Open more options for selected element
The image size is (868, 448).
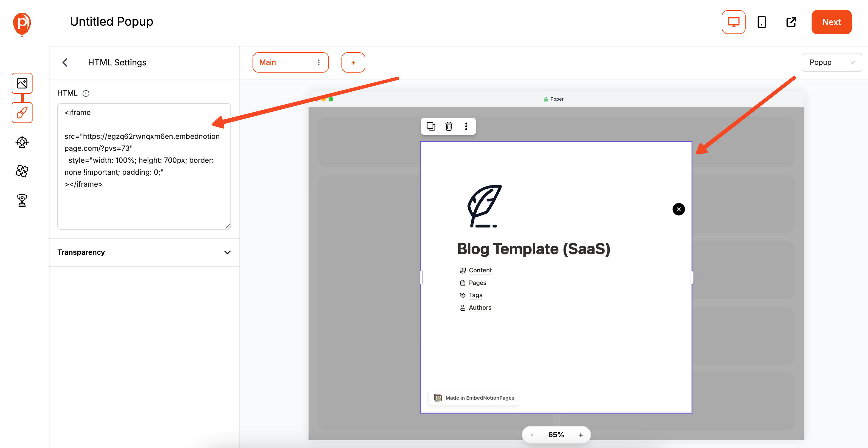pyautogui.click(x=466, y=126)
